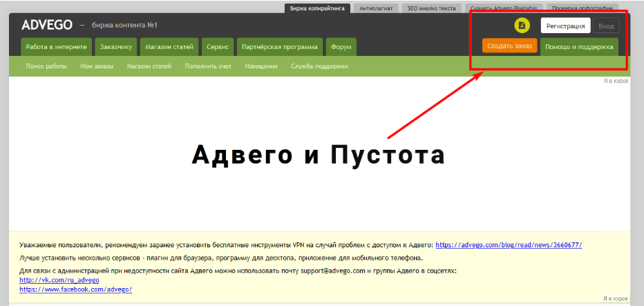Open Служба поддержки link
Screen dimensions: 644x306
click(x=319, y=66)
